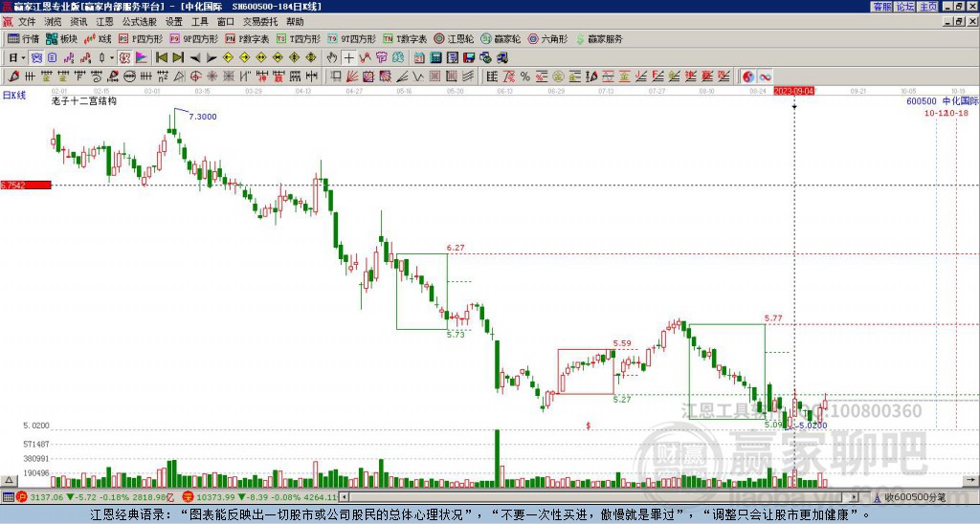Step chart right with black arrow
The height and width of the screenshot is (524, 980).
[x=212, y=57]
